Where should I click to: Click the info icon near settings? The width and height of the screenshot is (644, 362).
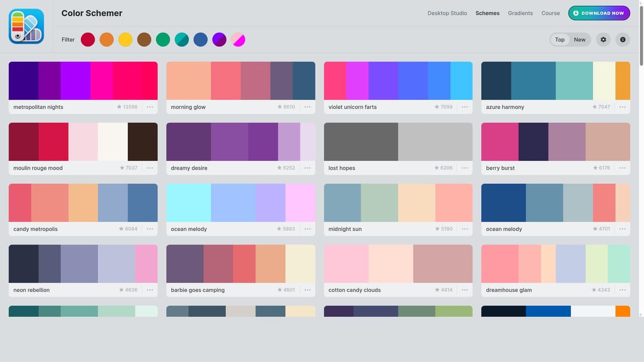pos(623,39)
